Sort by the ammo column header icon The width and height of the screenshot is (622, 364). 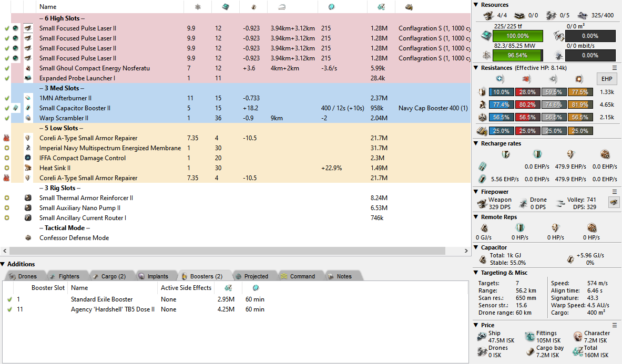coord(409,7)
